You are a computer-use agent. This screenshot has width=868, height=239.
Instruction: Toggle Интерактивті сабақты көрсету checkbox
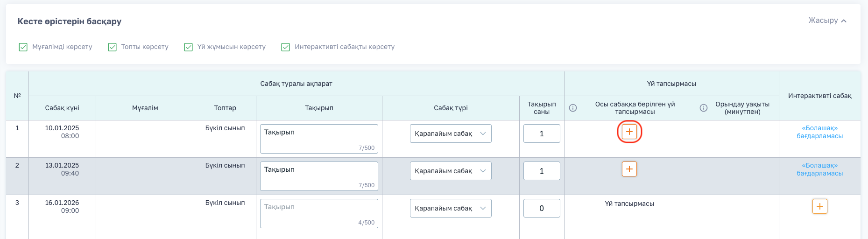click(286, 47)
